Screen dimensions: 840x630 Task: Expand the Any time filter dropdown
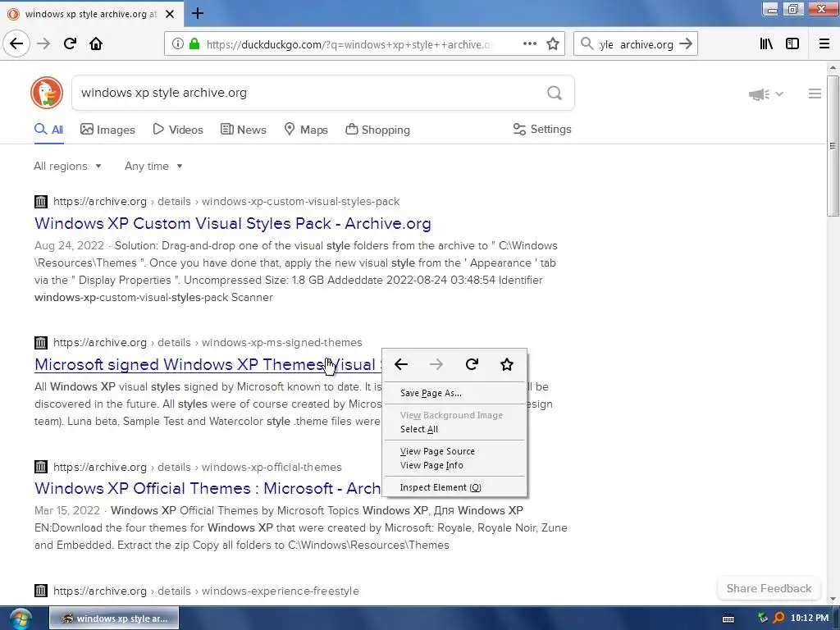coord(153,166)
